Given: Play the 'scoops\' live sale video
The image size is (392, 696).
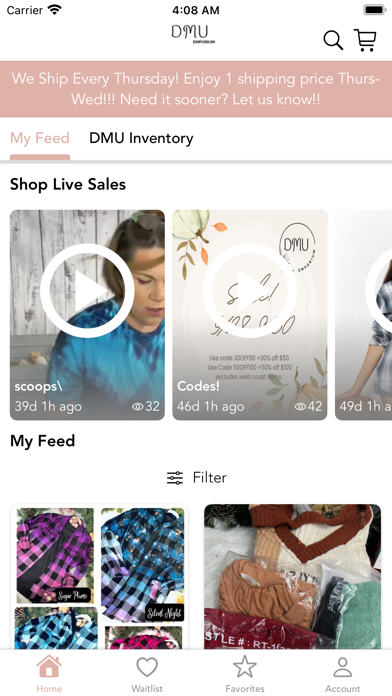Looking at the screenshot, I should 87,290.
